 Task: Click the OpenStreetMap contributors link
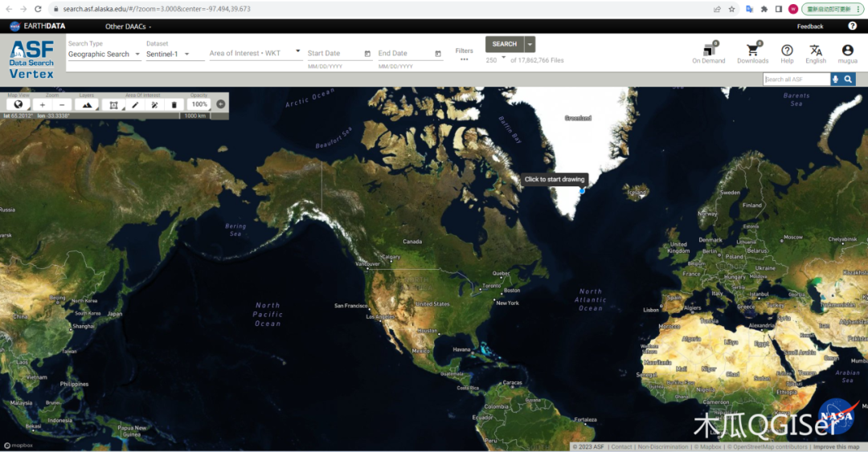769,447
